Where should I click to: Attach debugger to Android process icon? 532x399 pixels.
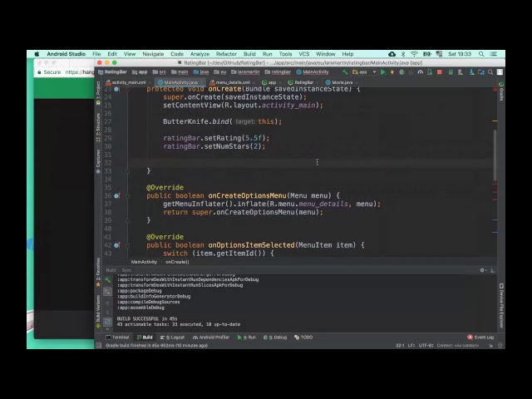coord(430,72)
